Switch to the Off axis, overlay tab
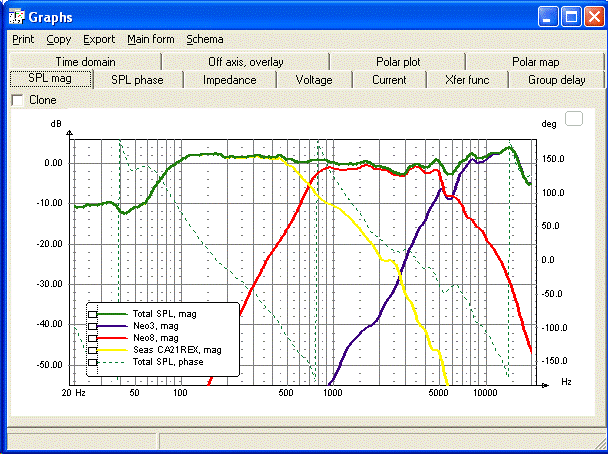 click(245, 62)
